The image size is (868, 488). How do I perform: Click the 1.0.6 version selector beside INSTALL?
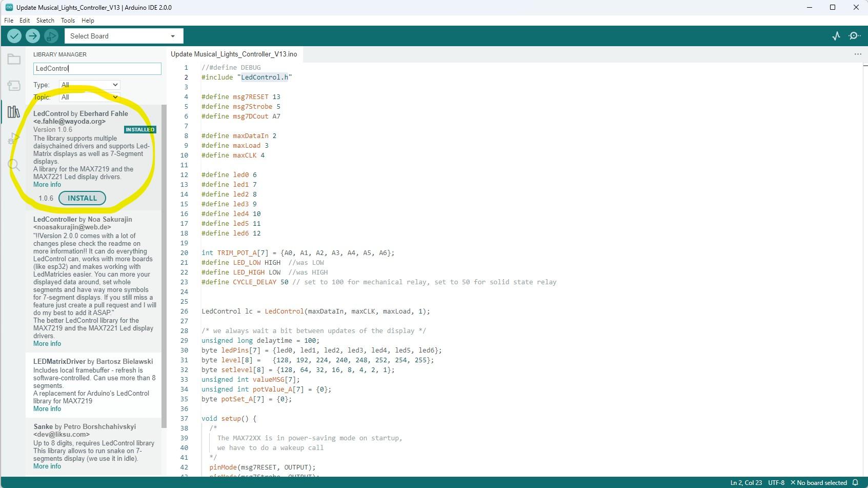click(x=46, y=198)
